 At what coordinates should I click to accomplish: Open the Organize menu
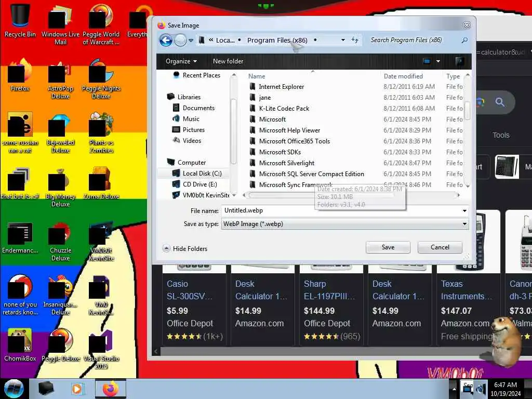(181, 61)
